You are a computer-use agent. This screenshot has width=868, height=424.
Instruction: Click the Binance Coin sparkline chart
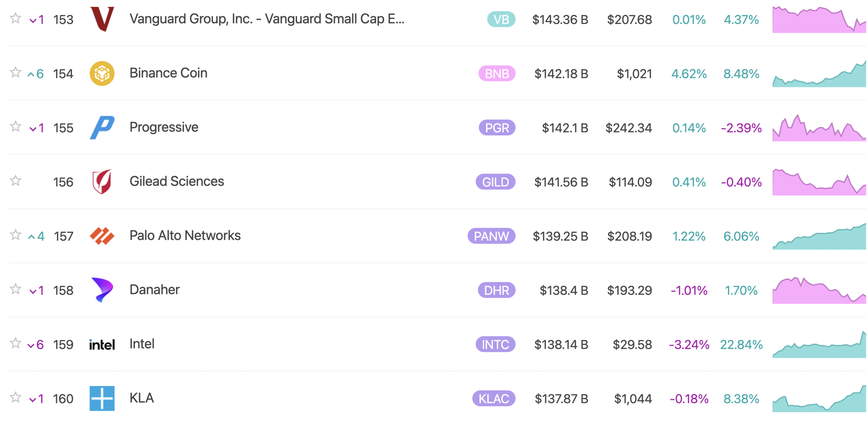(x=819, y=74)
